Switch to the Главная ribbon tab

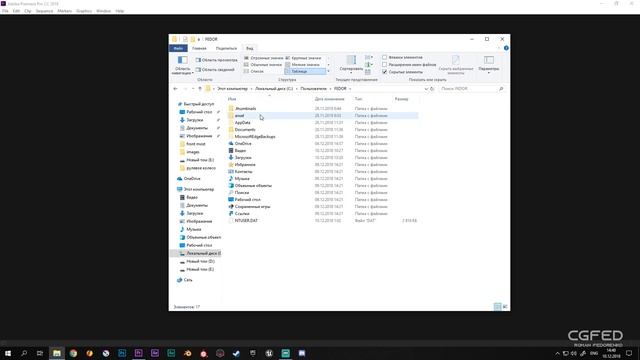[199, 48]
